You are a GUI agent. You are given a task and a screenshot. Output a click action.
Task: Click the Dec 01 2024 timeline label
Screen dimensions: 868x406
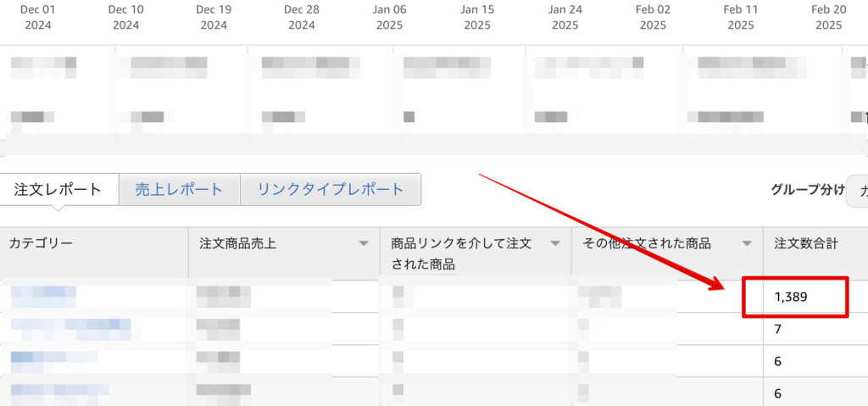(38, 17)
